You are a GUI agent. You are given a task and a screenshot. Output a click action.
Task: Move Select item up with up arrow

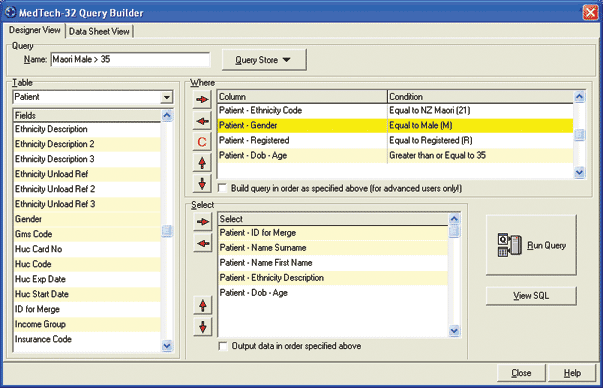(203, 306)
